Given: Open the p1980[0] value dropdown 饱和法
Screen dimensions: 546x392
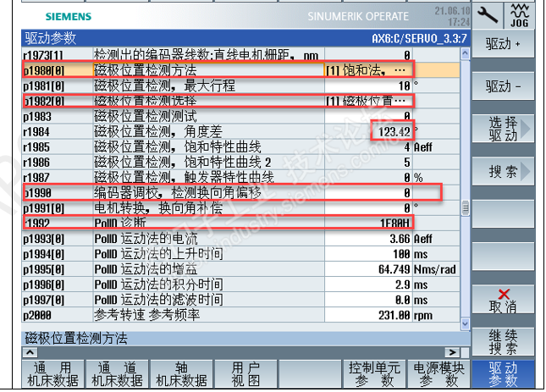Looking at the screenshot, I should pos(369,70).
